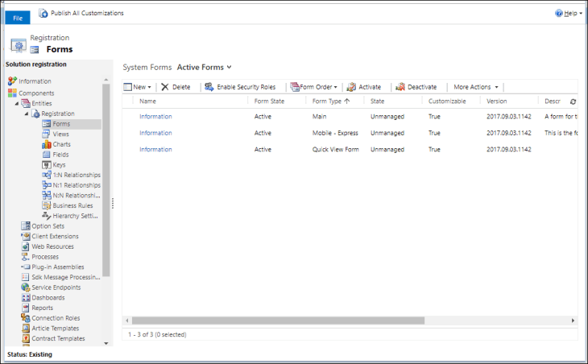Open the More Actions dropdown

click(x=475, y=87)
